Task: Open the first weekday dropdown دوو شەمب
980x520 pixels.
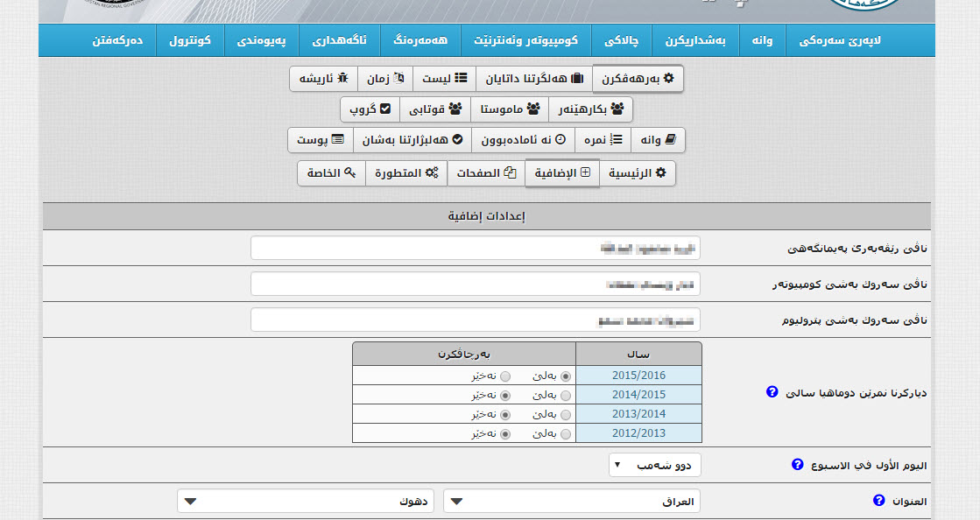Action: click(x=655, y=465)
